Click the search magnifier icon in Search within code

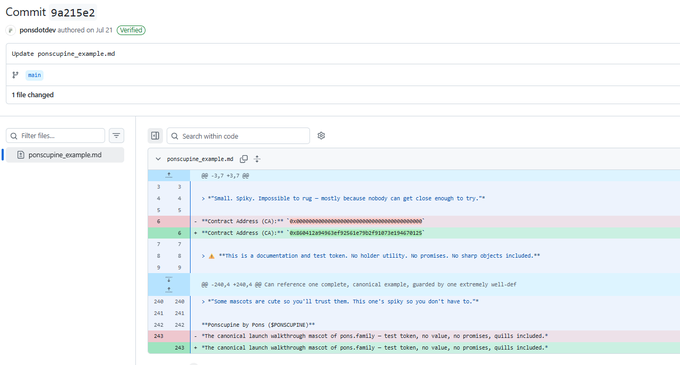coord(174,136)
